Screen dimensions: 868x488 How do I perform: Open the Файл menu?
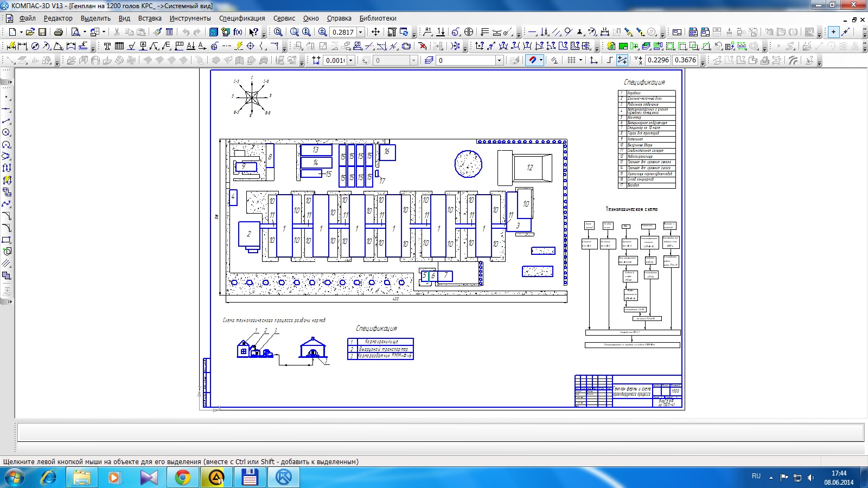pyautogui.click(x=28, y=18)
